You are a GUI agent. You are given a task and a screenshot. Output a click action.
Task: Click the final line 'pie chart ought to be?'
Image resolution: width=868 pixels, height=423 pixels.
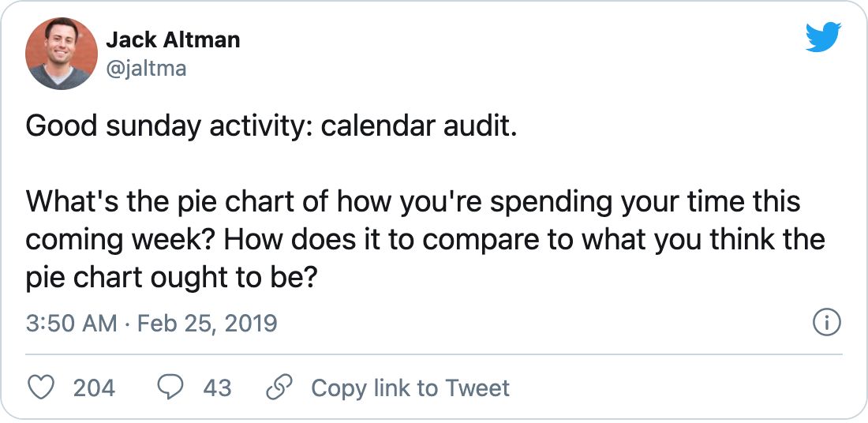pyautogui.click(x=170, y=276)
